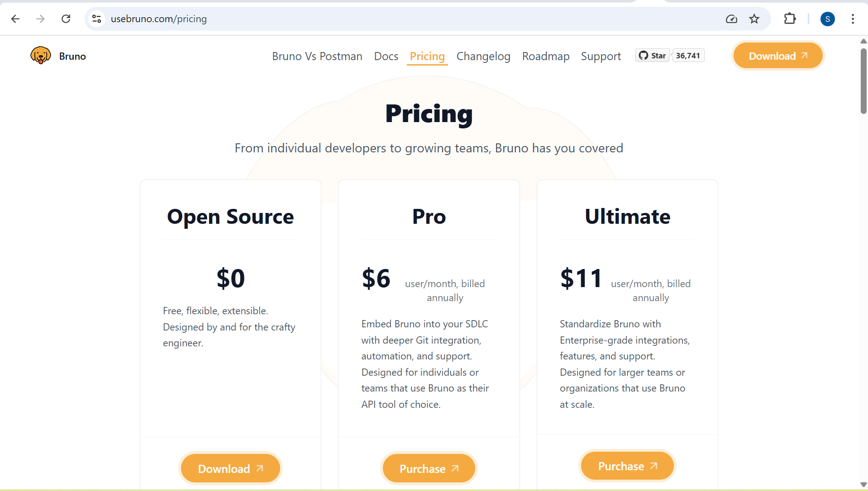Image resolution: width=868 pixels, height=491 pixels.
Task: Click Download under Open Source plan
Action: click(x=230, y=468)
